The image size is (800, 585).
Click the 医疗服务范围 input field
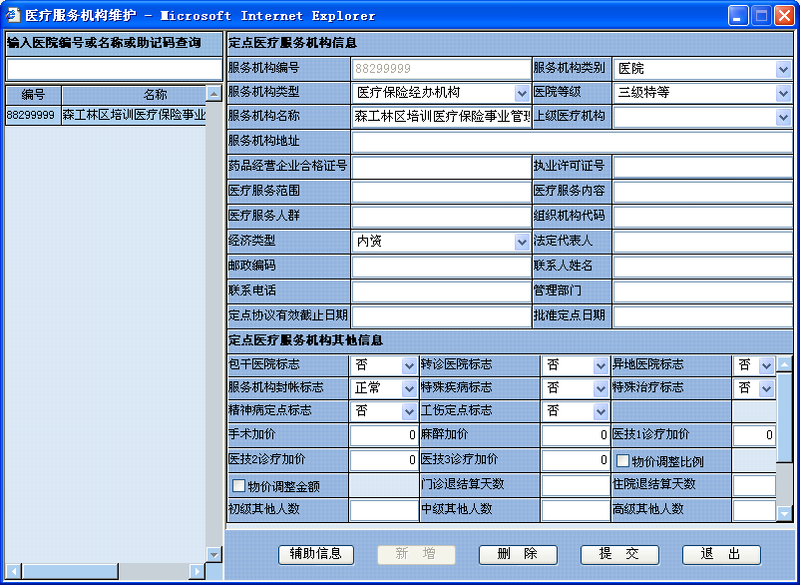[x=441, y=192]
